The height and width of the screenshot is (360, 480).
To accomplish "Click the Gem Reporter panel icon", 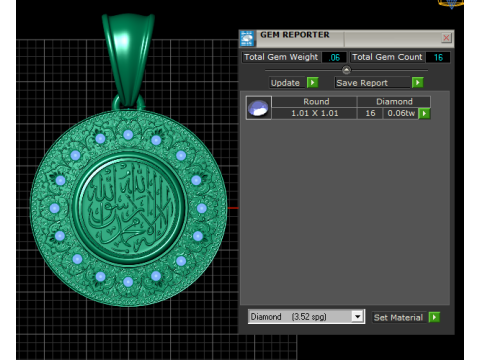I will click(247, 38).
